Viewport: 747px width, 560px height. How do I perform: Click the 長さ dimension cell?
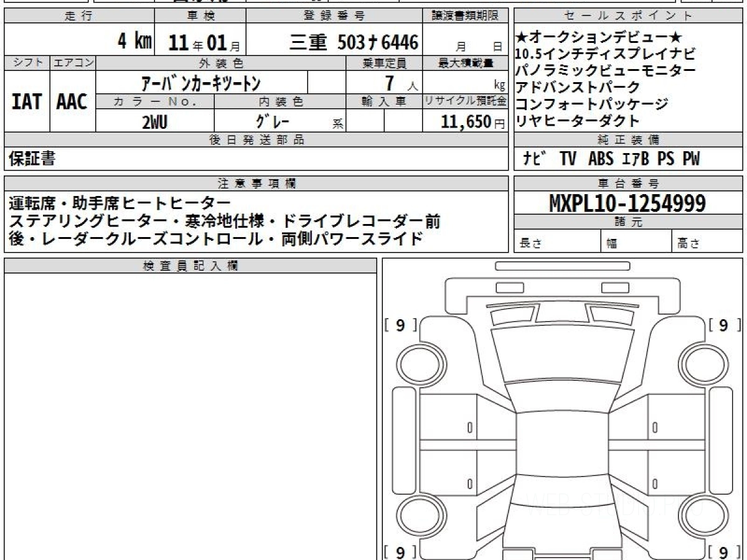pos(557,241)
